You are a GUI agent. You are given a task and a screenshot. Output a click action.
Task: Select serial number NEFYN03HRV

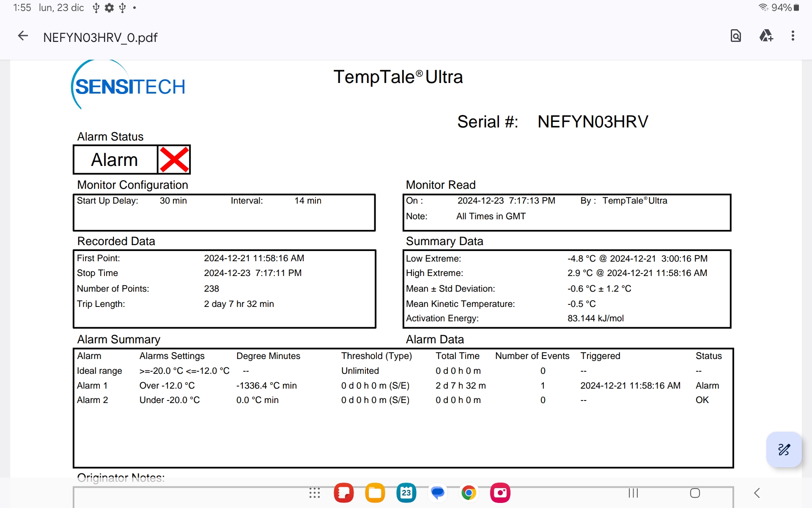coord(593,122)
